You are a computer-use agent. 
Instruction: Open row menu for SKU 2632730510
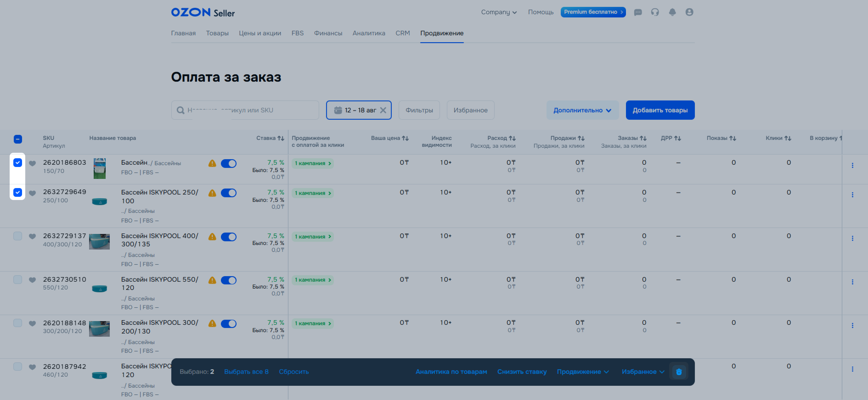coord(852,282)
